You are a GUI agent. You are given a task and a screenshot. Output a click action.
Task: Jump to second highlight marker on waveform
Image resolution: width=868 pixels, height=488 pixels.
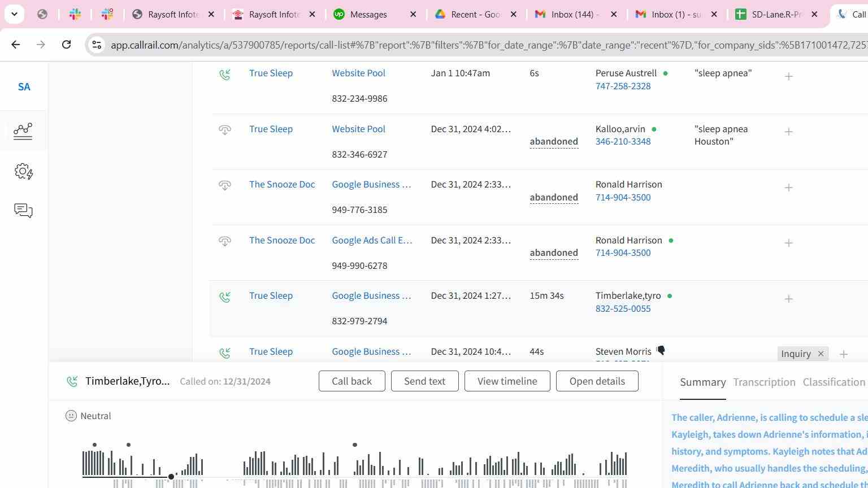coord(129,445)
